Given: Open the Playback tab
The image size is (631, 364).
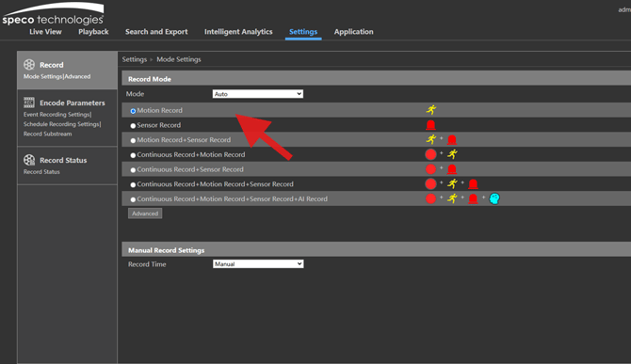Looking at the screenshot, I should [x=93, y=32].
